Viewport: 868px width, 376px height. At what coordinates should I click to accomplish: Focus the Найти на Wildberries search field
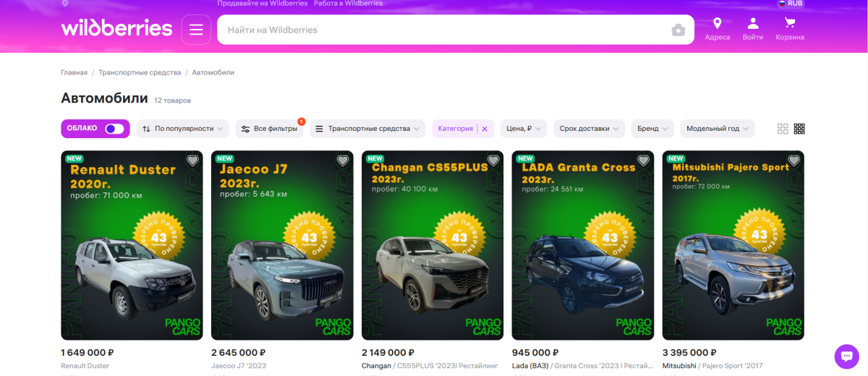[456, 30]
